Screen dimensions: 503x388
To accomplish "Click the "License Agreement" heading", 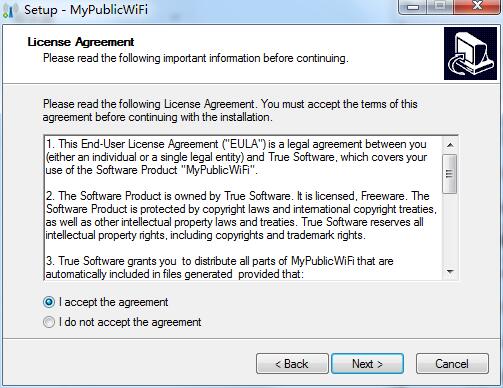I will (81, 42).
